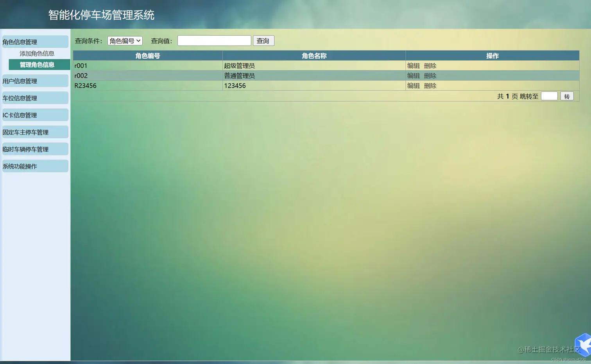Click the 操作 column header
This screenshot has width=591, height=364.
[x=492, y=56]
